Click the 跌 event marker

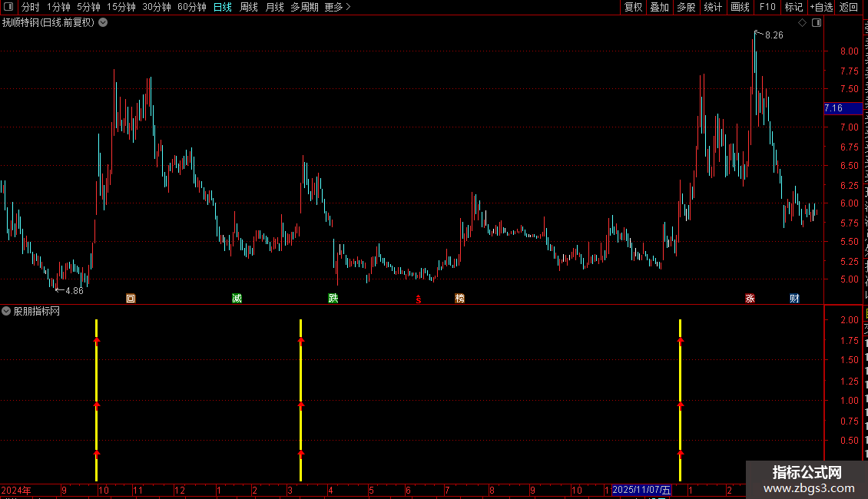click(333, 299)
